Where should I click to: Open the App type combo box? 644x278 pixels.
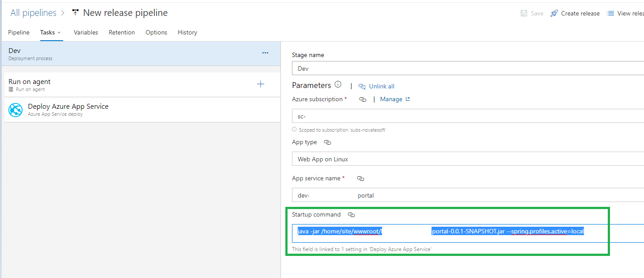tap(468, 159)
